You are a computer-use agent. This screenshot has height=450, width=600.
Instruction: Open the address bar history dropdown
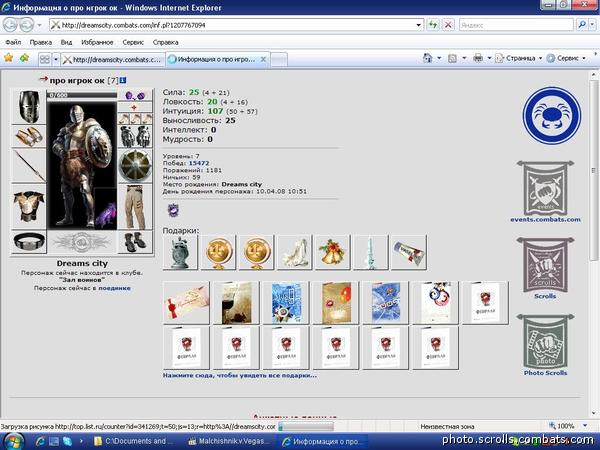[419, 25]
